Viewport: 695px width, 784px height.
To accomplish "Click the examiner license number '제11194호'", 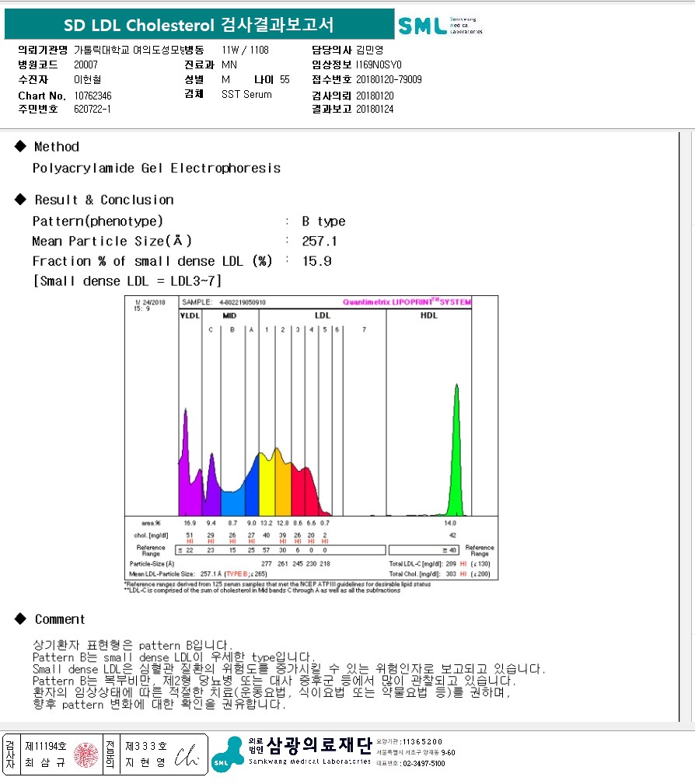I will tap(46, 746).
